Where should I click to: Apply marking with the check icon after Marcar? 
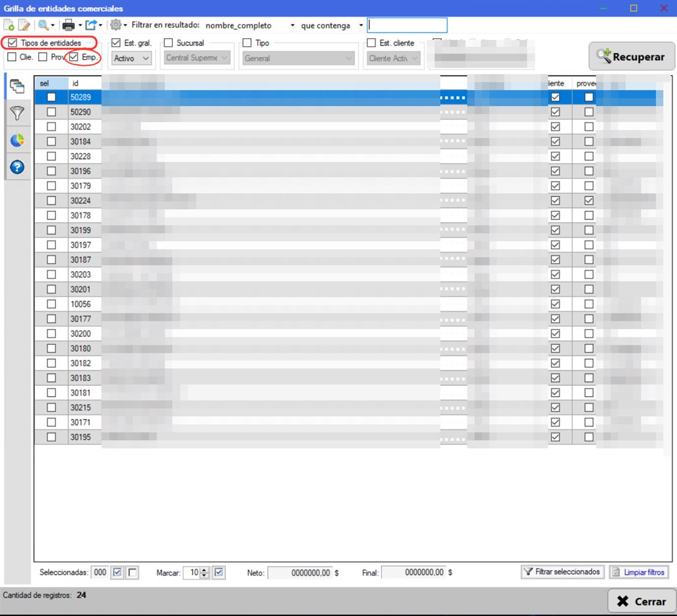(x=219, y=572)
